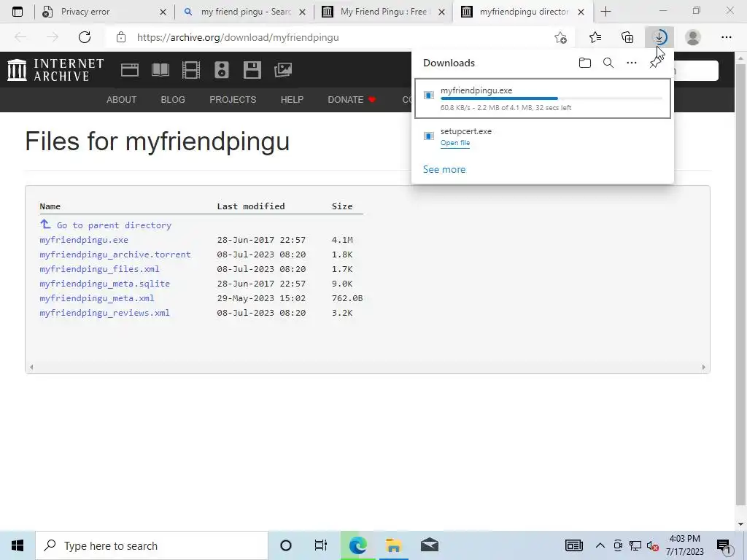Open the Internet Archive video film icon

191,70
